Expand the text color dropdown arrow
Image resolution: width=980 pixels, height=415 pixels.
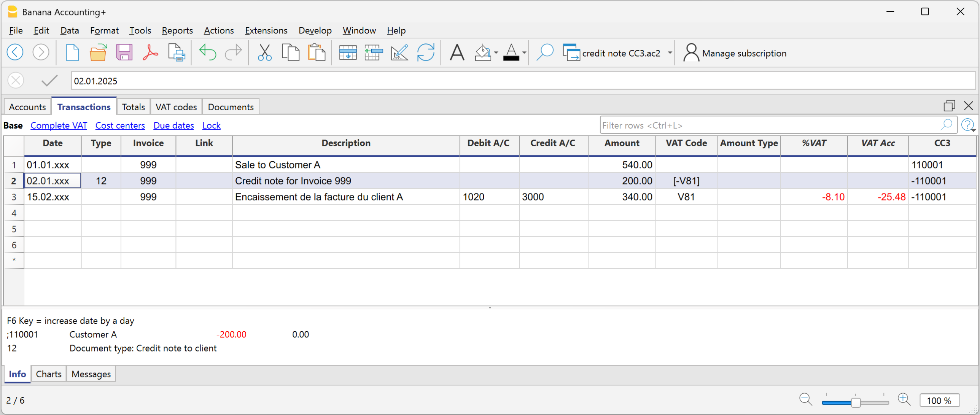tap(524, 53)
